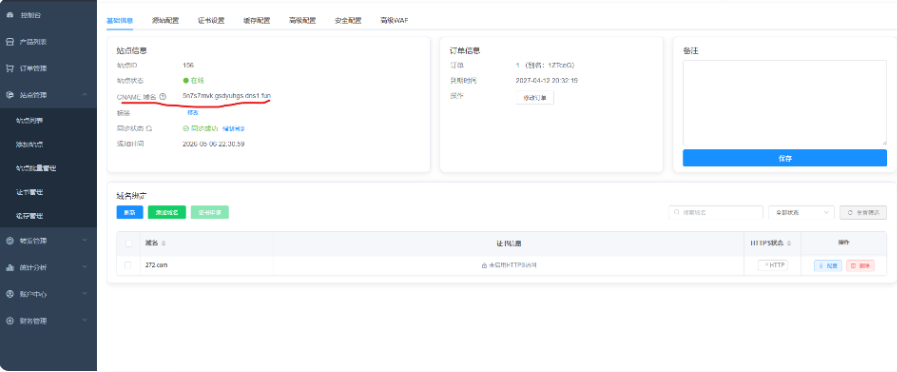The width and height of the screenshot is (897, 372).
Task: Click the 财务管理 icon in sidebar
Action: pos(10,321)
